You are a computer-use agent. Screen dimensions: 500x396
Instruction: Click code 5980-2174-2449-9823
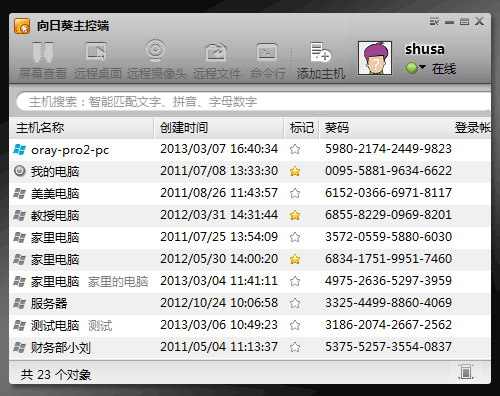tap(388, 149)
